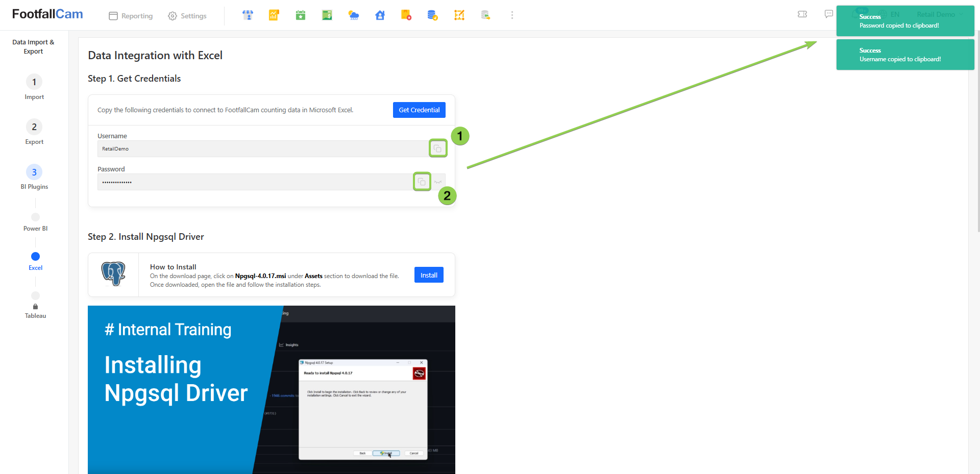Click the blue database share icon
Screen dimensions: 980x474
[432, 15]
